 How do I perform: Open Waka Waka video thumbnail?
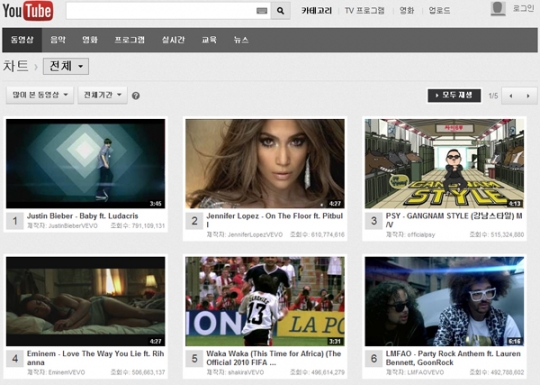(x=265, y=301)
